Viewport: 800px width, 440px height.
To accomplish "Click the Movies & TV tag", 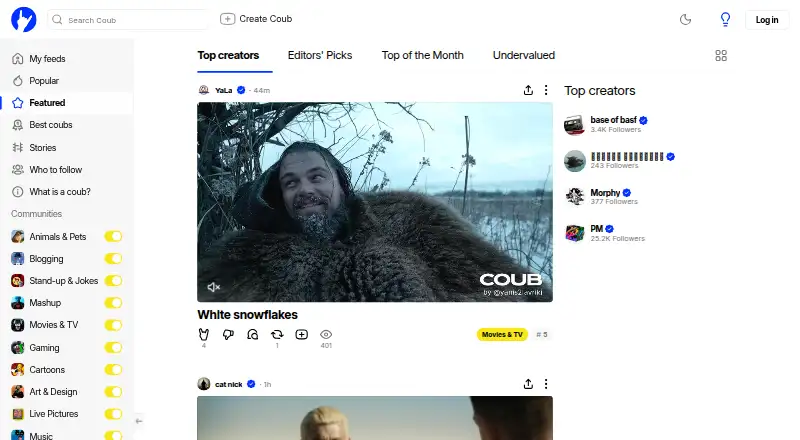I will [502, 334].
